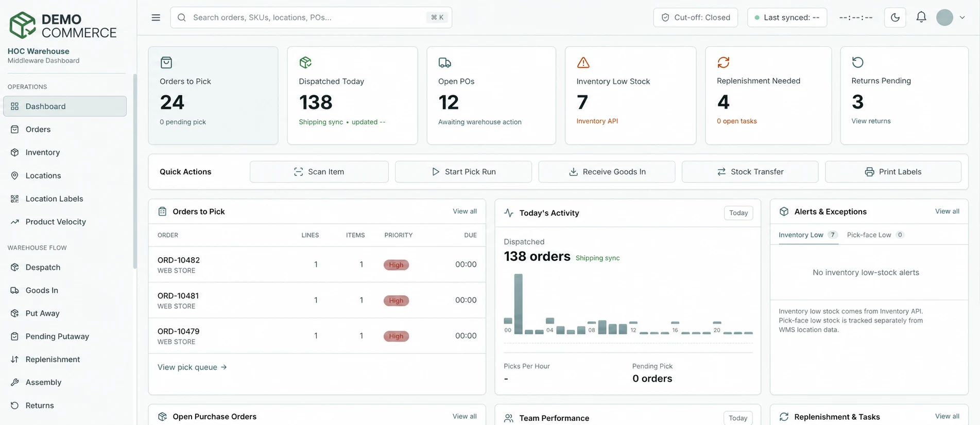Viewport: 980px width, 425px height.
Task: View all Replenishment & Tasks
Action: coord(947,416)
